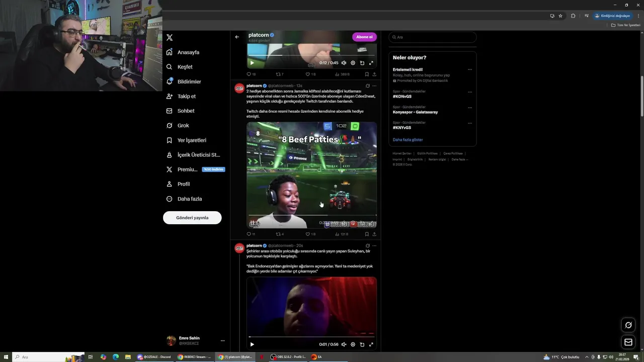
Task: Mute the 0:12 / 0:45 video
Action: [x=344, y=63]
